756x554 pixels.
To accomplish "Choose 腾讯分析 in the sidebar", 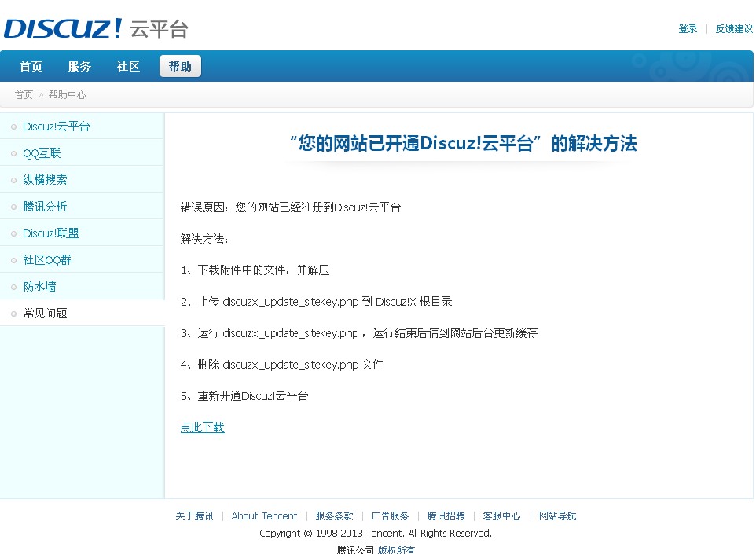I will 46,207.
